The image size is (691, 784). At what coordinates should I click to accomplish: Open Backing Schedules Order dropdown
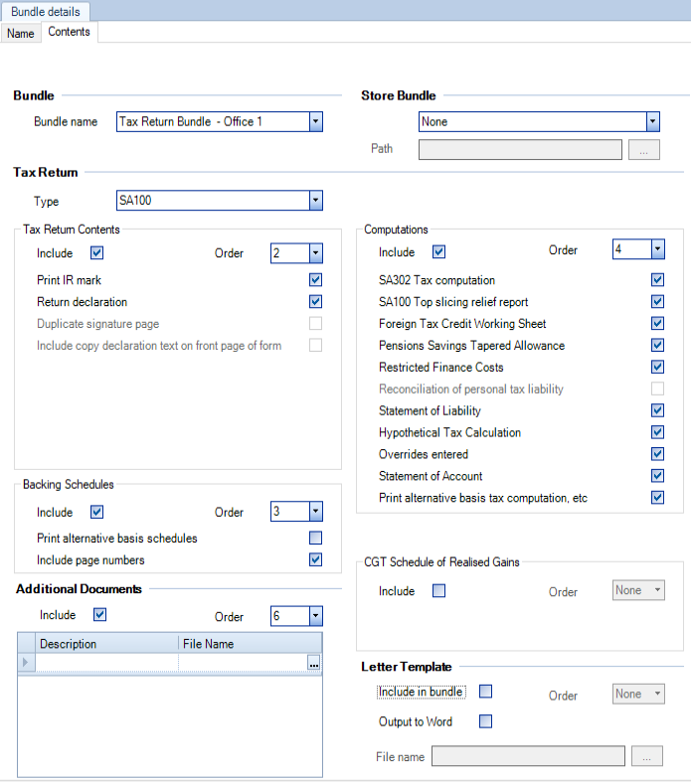(316, 512)
